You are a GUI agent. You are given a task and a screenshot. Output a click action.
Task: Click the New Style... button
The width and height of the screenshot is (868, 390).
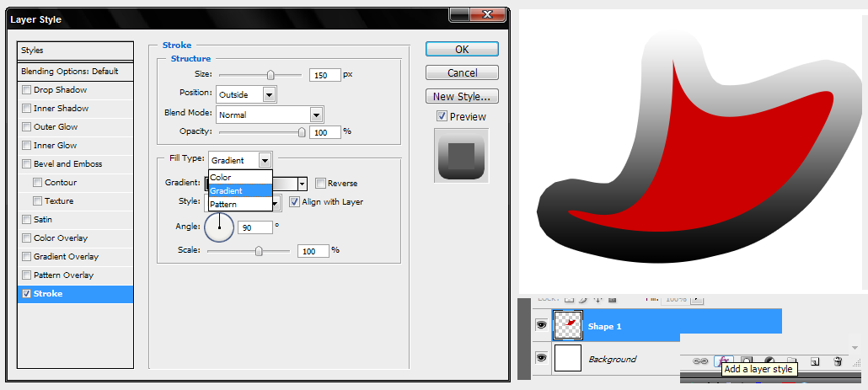point(462,96)
